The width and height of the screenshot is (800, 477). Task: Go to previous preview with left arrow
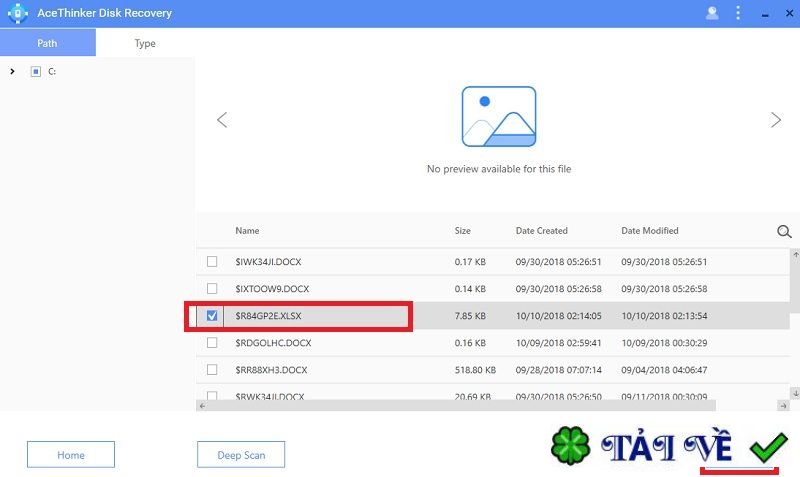pyautogui.click(x=222, y=120)
